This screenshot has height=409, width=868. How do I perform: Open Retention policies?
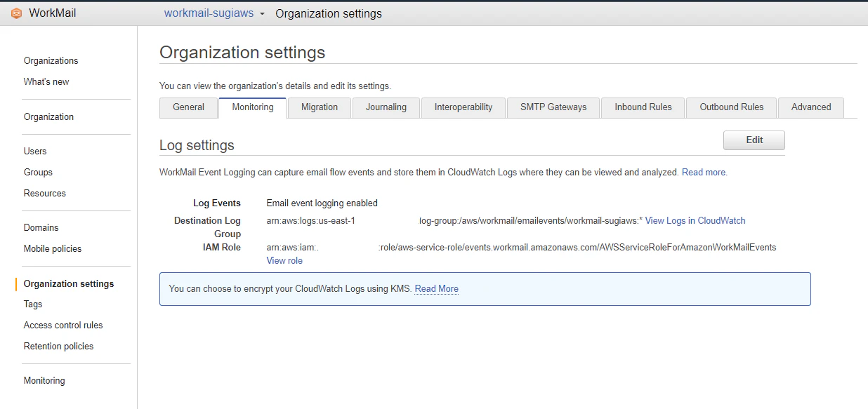click(x=58, y=347)
